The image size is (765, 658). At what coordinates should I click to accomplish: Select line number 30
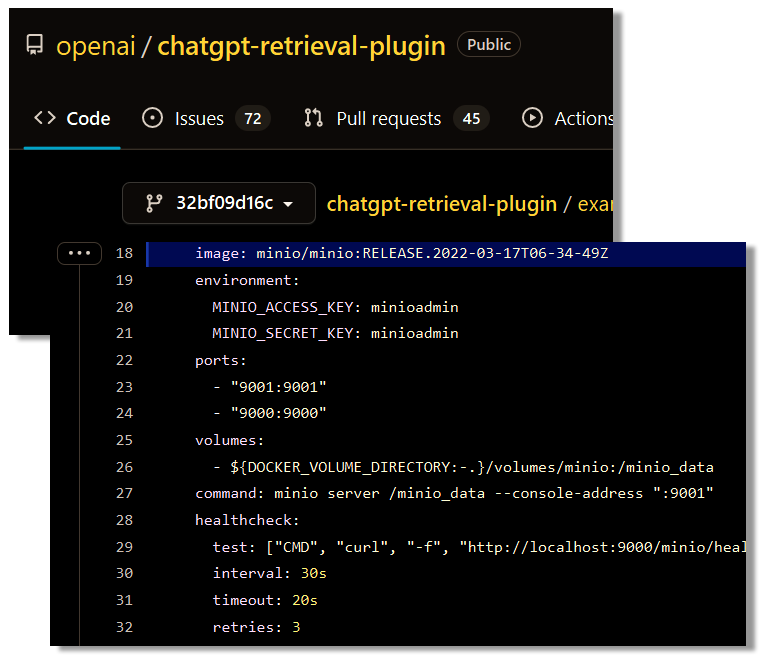(x=124, y=573)
